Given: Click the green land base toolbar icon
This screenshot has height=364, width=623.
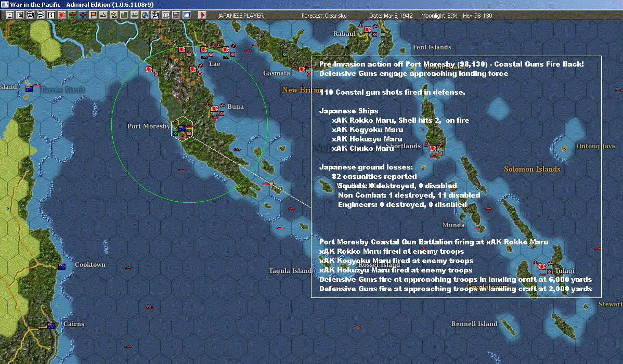Looking at the screenshot, I should (x=124, y=15).
